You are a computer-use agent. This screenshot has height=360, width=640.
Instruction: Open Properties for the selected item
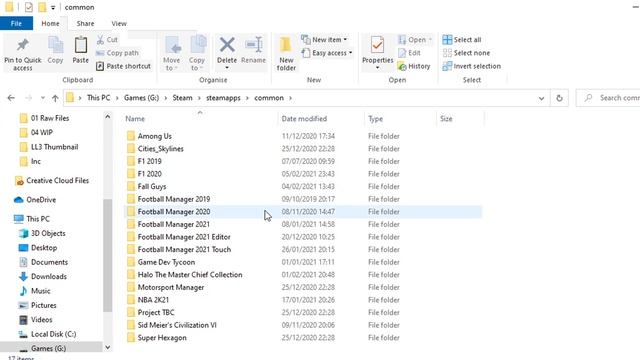point(378,53)
